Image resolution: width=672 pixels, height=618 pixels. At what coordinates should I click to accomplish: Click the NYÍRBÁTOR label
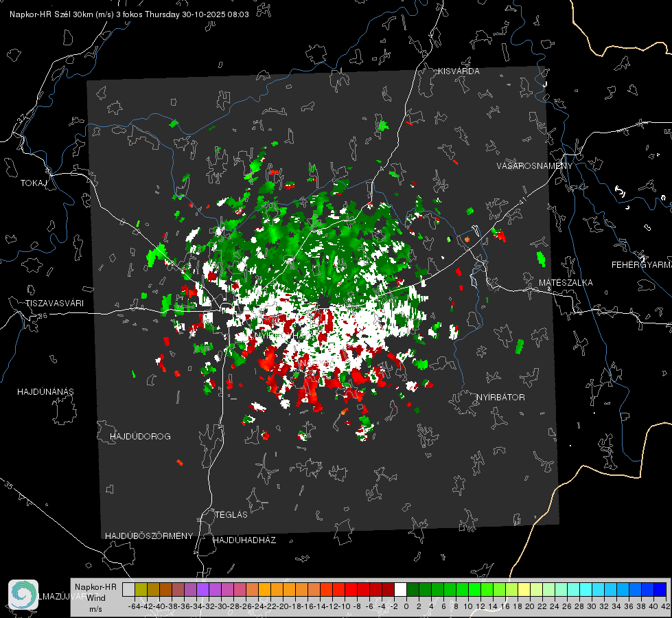[x=500, y=398]
